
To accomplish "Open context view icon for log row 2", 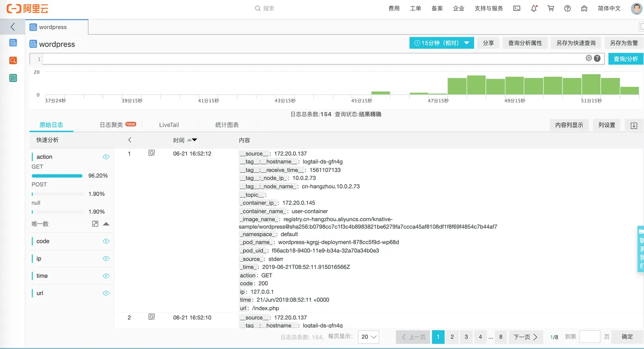I will point(151,317).
